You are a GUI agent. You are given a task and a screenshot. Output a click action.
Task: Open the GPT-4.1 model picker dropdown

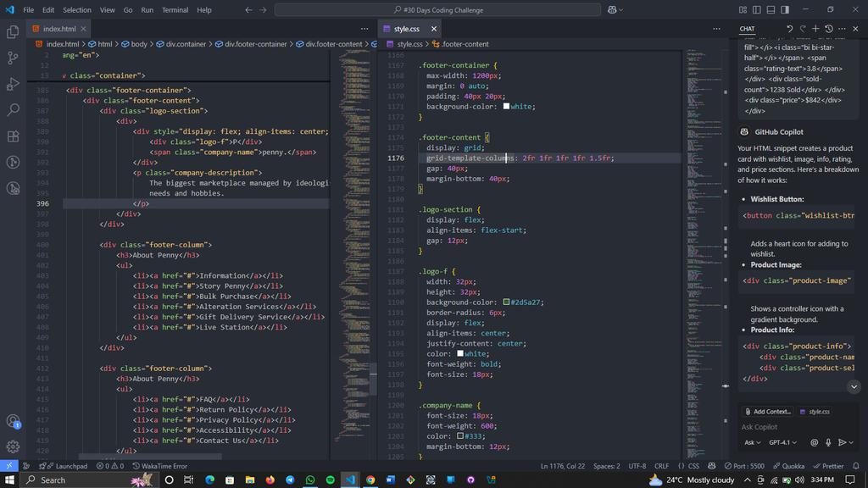[781, 442]
